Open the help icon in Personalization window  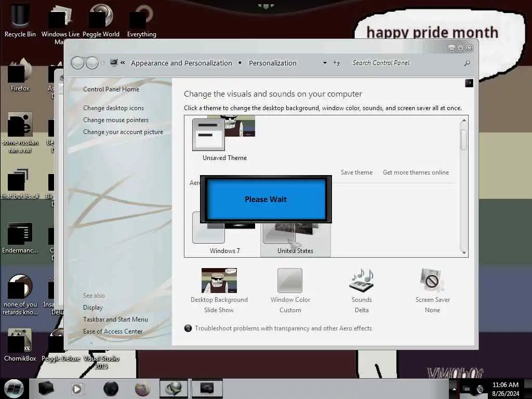[469, 83]
